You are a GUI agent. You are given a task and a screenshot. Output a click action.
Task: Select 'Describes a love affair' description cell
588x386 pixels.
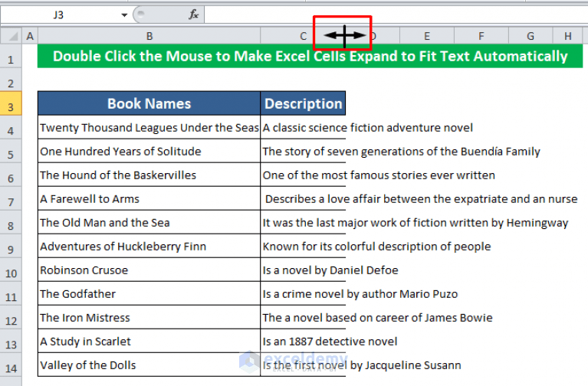click(303, 198)
